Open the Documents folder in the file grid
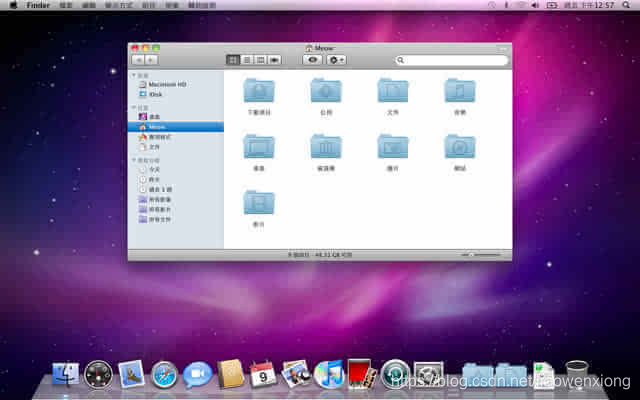 coord(393,90)
